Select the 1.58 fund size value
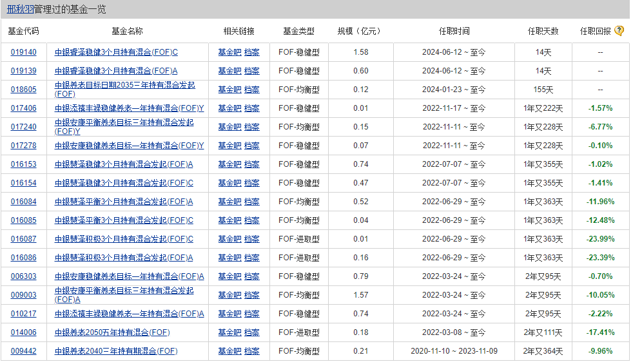Viewport: 633px width, 364px height. [360, 52]
